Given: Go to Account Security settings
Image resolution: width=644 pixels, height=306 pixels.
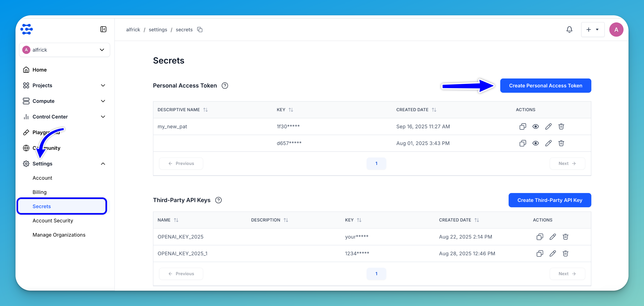Looking at the screenshot, I should point(53,220).
